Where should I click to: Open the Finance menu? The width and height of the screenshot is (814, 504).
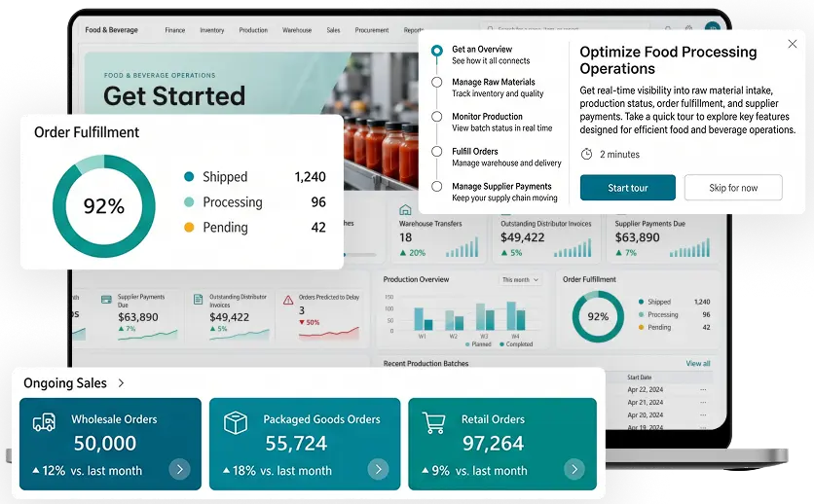pyautogui.click(x=175, y=30)
